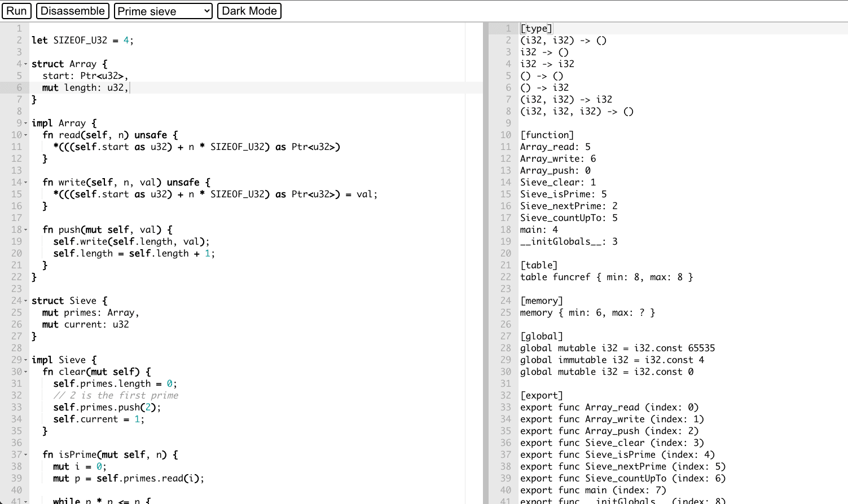Image resolution: width=848 pixels, height=504 pixels.
Task: Click 'mut p = self.primes.read(i);' line
Action: pos(129,478)
